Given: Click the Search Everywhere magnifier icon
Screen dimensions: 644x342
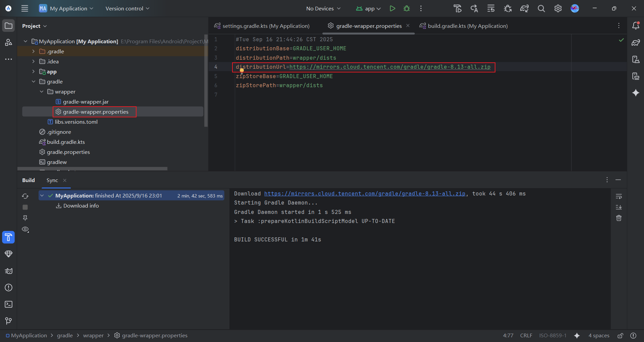Looking at the screenshot, I should click(x=541, y=8).
